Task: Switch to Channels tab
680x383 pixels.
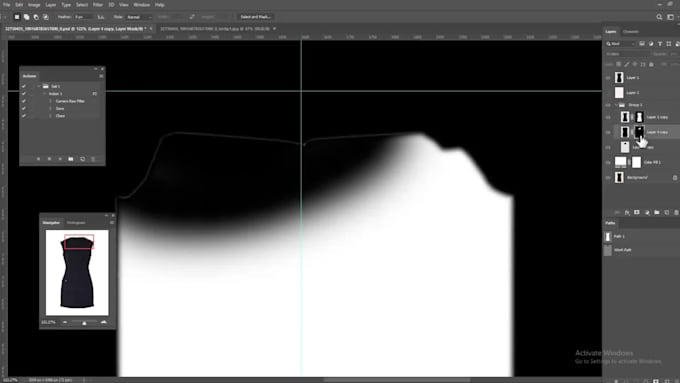Action: click(x=631, y=32)
